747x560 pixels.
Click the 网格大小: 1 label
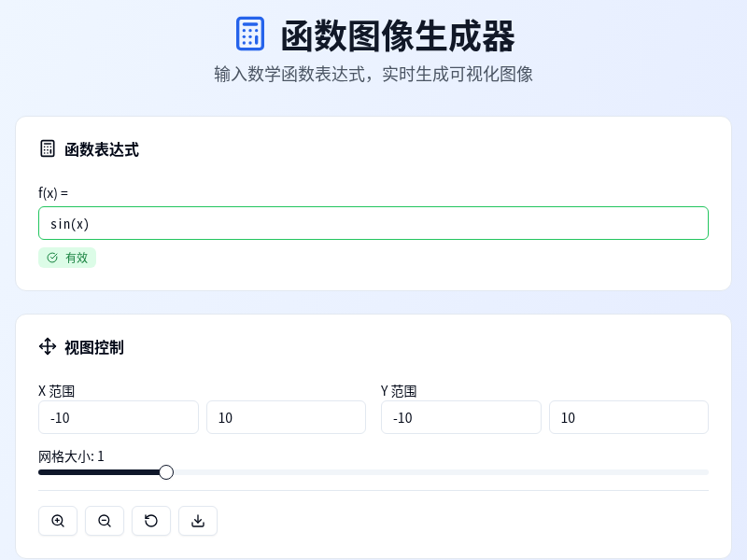pos(71,456)
